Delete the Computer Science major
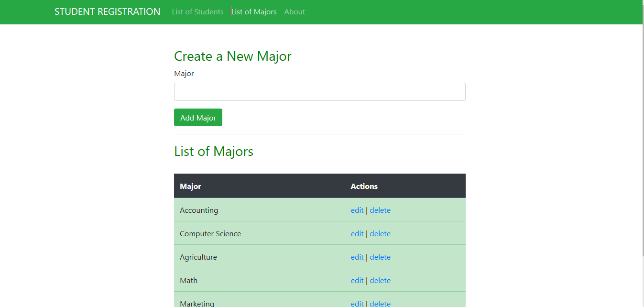The width and height of the screenshot is (644, 307). [x=380, y=234]
